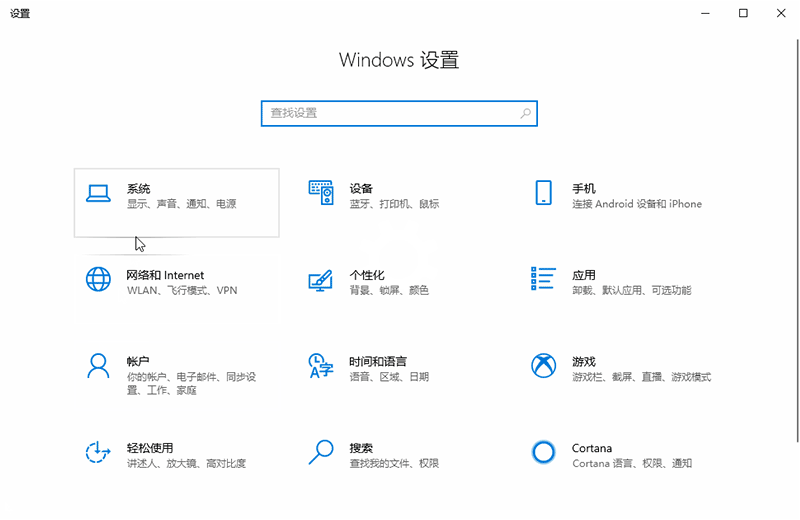
Task: Minimize the 设置 window
Action: click(708, 14)
